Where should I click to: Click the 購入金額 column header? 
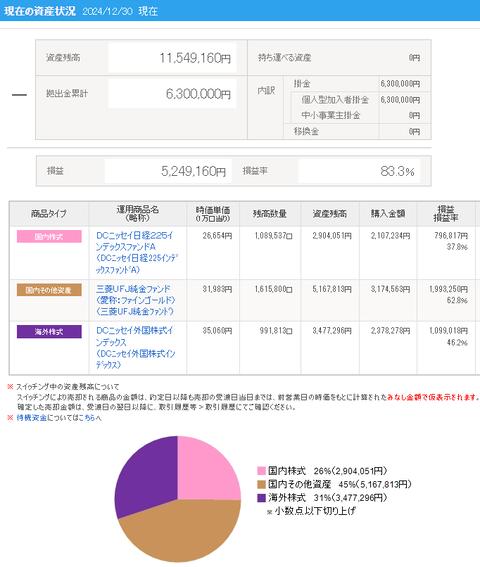[x=388, y=214]
